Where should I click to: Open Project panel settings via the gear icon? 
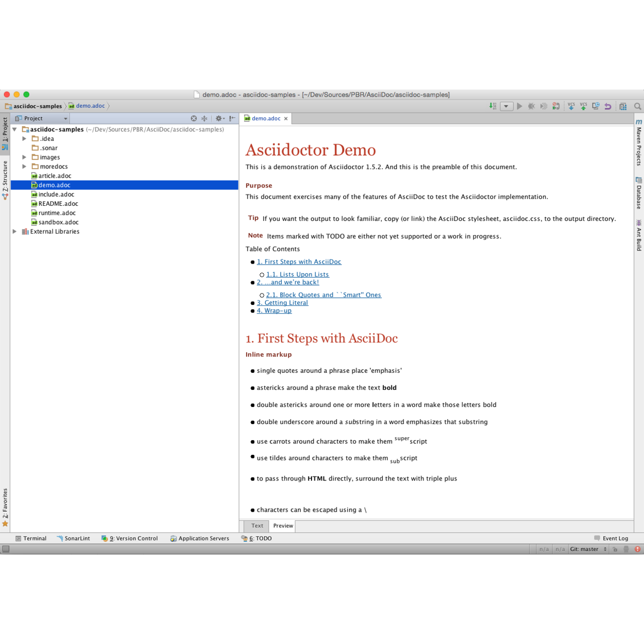[218, 118]
